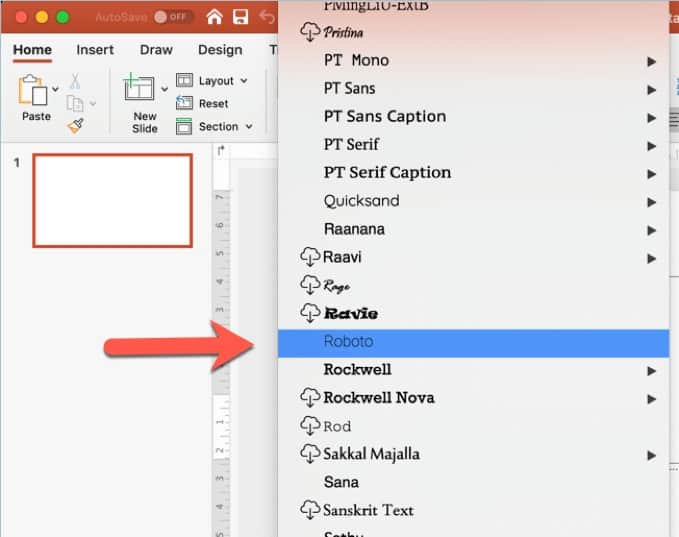Click the Copy icon
This screenshot has height=537, width=679.
coord(75,104)
